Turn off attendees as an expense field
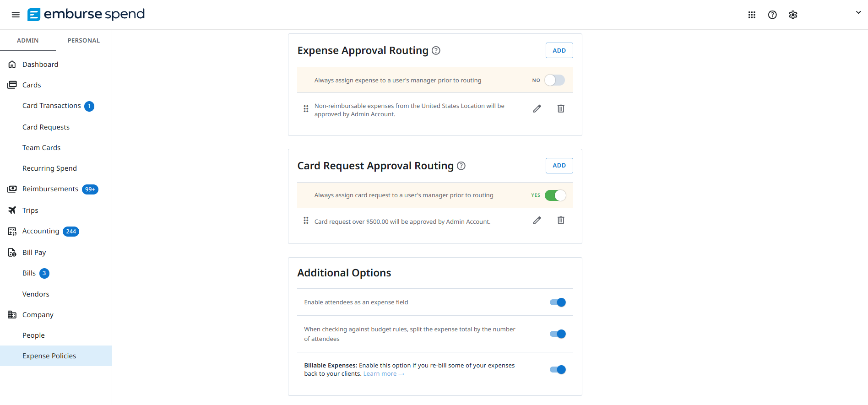Image resolution: width=868 pixels, height=405 pixels. 557,302
